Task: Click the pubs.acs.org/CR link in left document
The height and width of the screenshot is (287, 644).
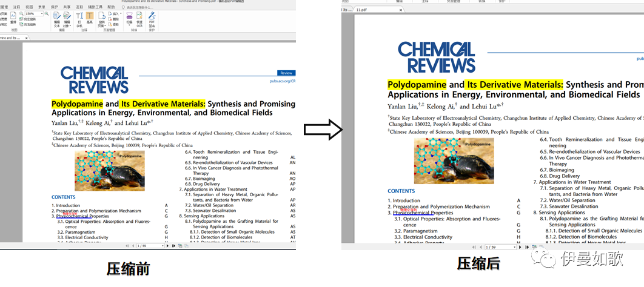Action: tap(283, 81)
